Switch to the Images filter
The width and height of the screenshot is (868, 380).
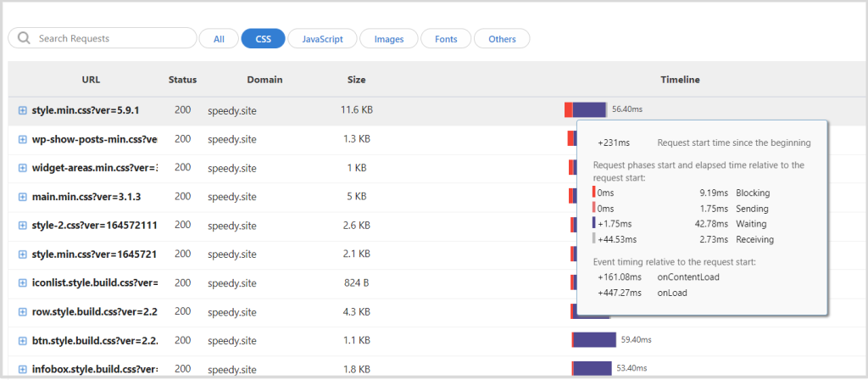pyautogui.click(x=388, y=39)
